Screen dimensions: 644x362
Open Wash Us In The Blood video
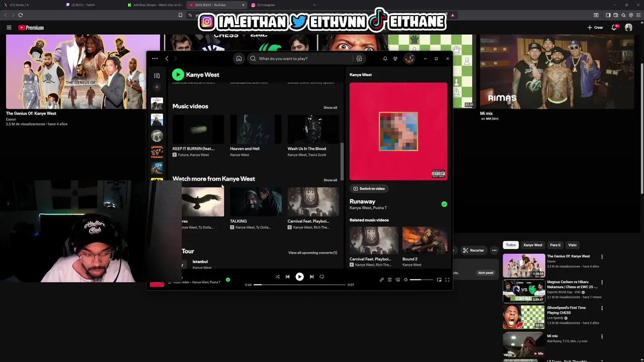[x=313, y=130]
